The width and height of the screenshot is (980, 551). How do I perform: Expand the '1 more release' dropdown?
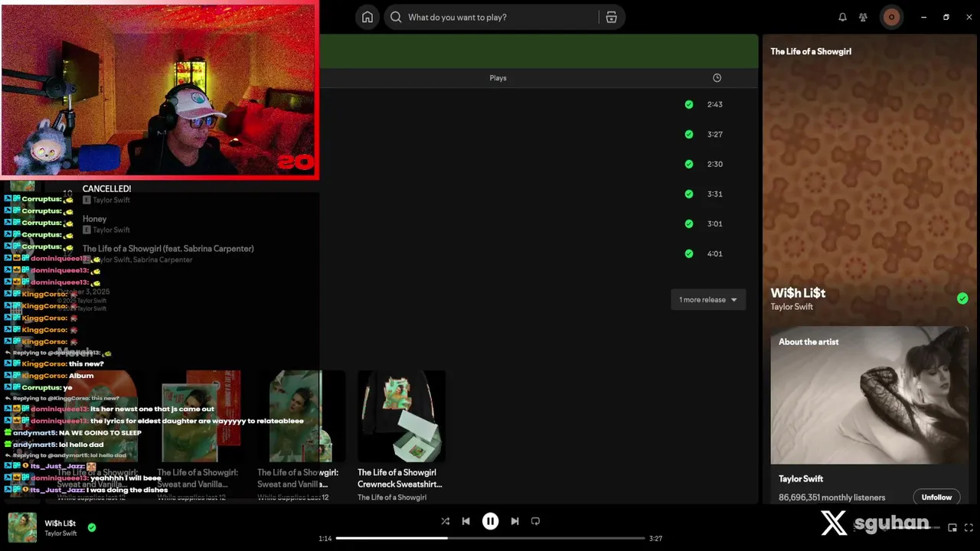tap(708, 300)
